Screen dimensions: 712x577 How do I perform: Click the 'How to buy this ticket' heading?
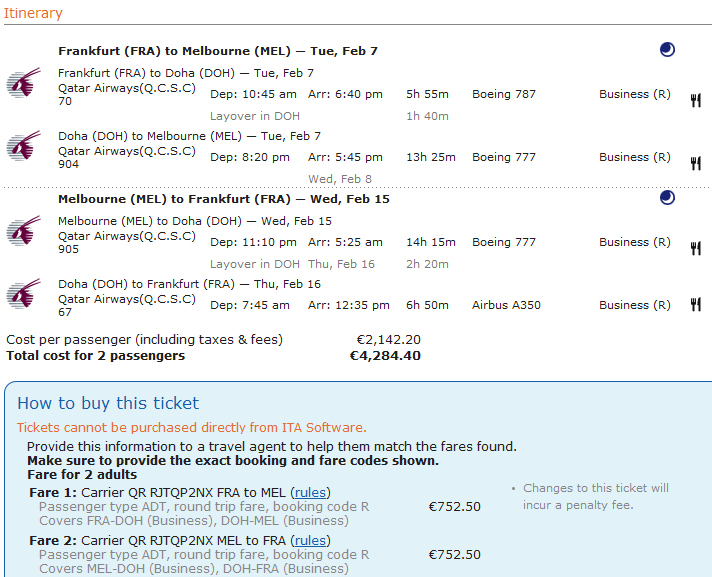pos(108,404)
